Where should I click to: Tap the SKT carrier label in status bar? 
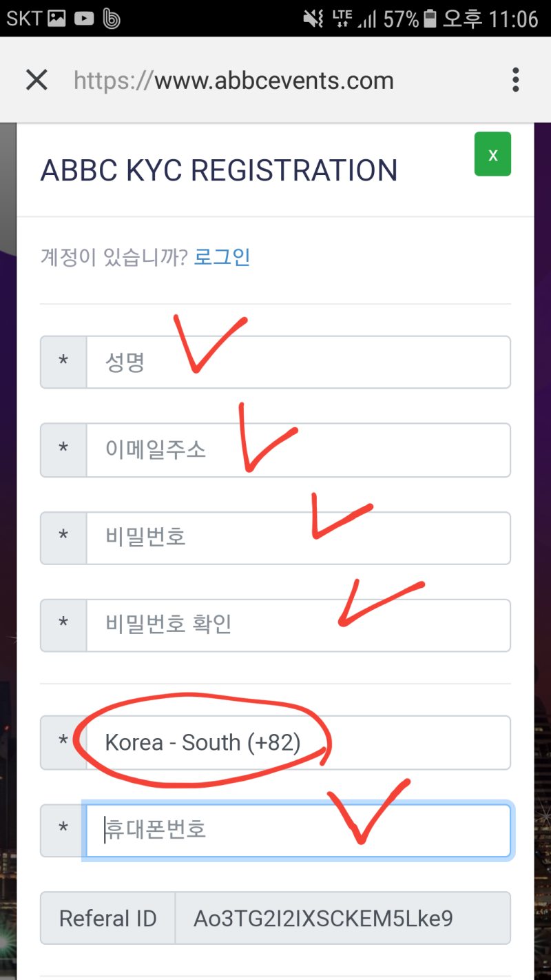tap(23, 19)
